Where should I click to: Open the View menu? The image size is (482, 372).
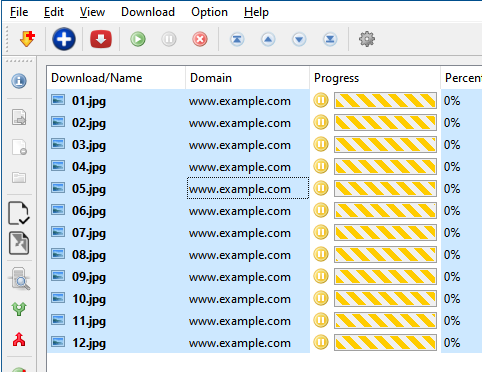(92, 12)
